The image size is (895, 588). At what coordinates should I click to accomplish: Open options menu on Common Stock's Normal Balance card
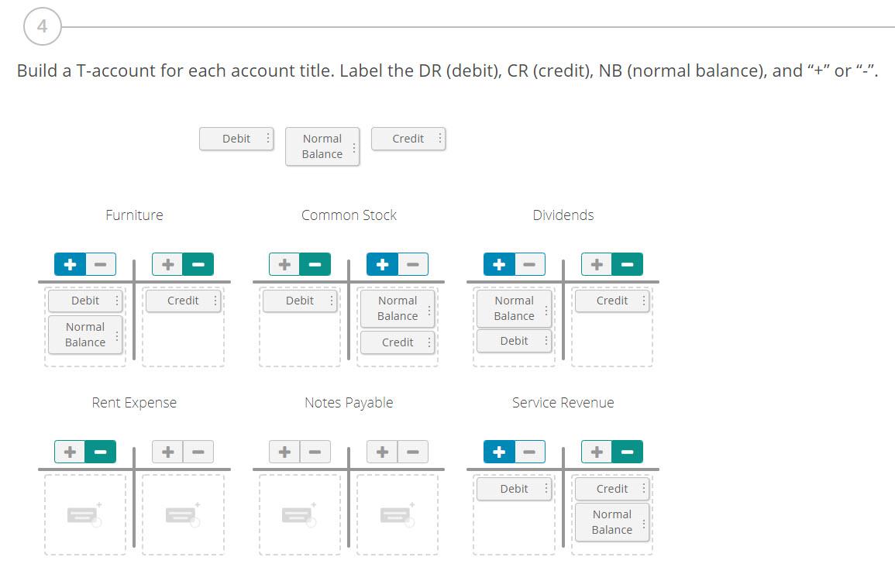429,308
